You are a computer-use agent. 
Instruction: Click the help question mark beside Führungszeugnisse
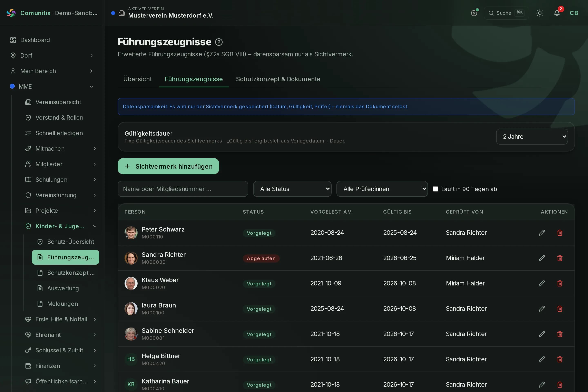pyautogui.click(x=219, y=42)
